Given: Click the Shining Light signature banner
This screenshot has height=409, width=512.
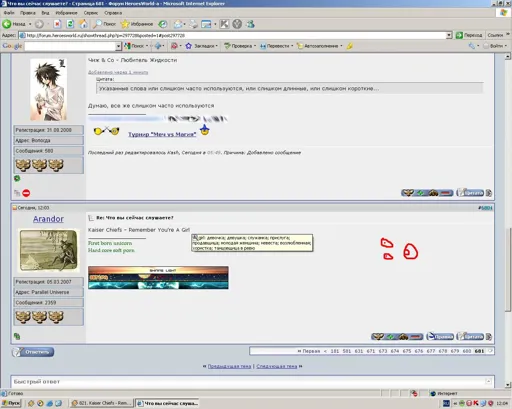Looking at the screenshot, I should 158,278.
